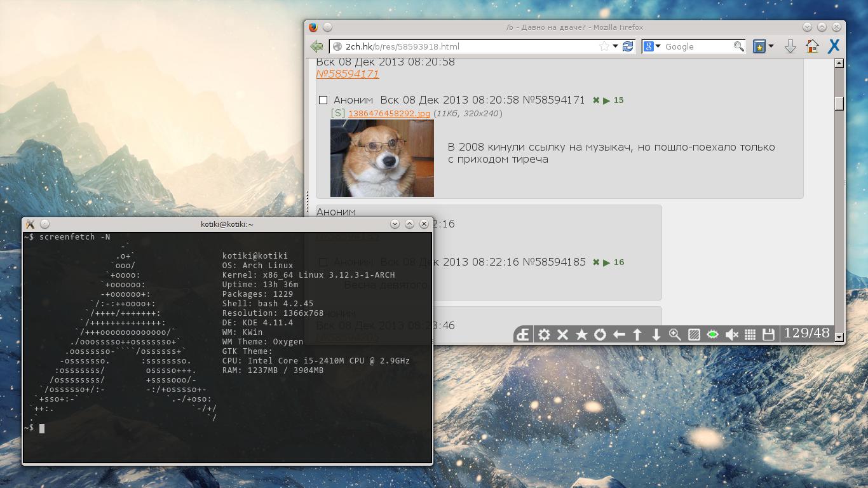Tick the checkbox for post №58594171
The image size is (868, 488).
pos(323,100)
